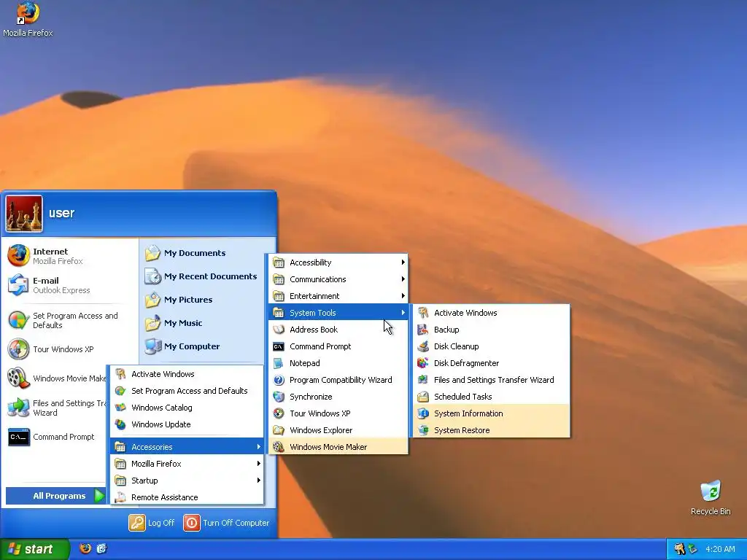
Task: Start Program Compatibility Wizard
Action: pyautogui.click(x=338, y=379)
